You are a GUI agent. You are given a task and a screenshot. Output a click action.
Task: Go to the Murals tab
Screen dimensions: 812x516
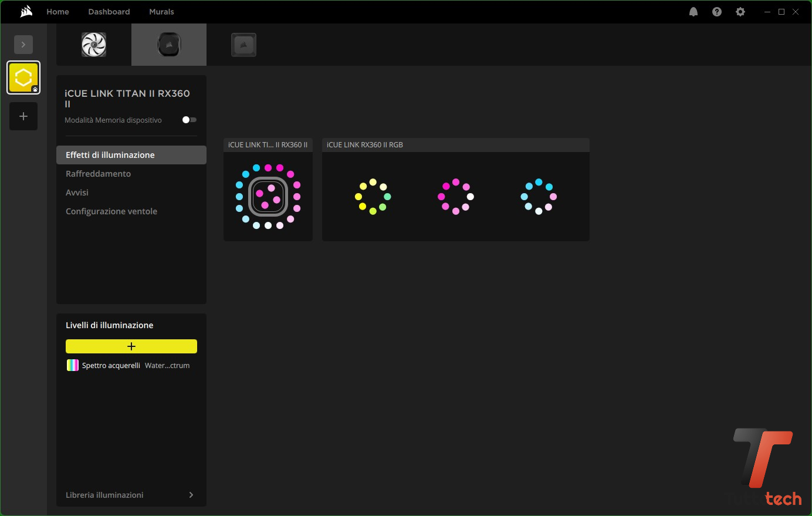(x=161, y=12)
